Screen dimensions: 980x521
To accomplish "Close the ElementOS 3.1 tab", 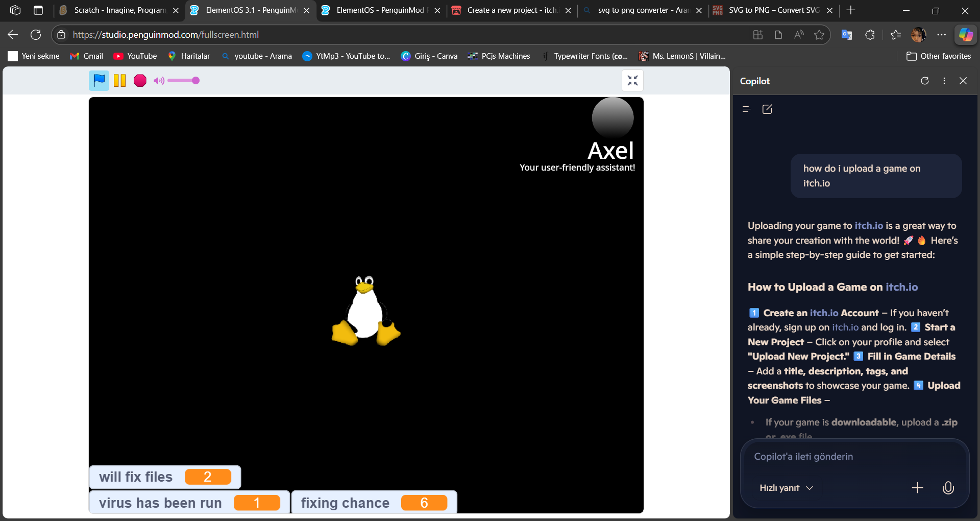I will pos(306,10).
